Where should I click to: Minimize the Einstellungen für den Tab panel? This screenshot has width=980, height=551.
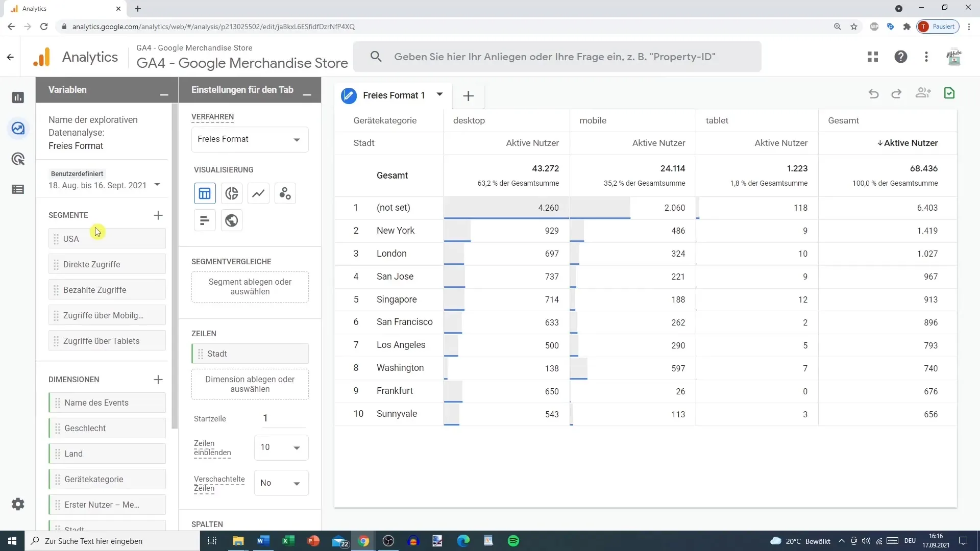307,94
